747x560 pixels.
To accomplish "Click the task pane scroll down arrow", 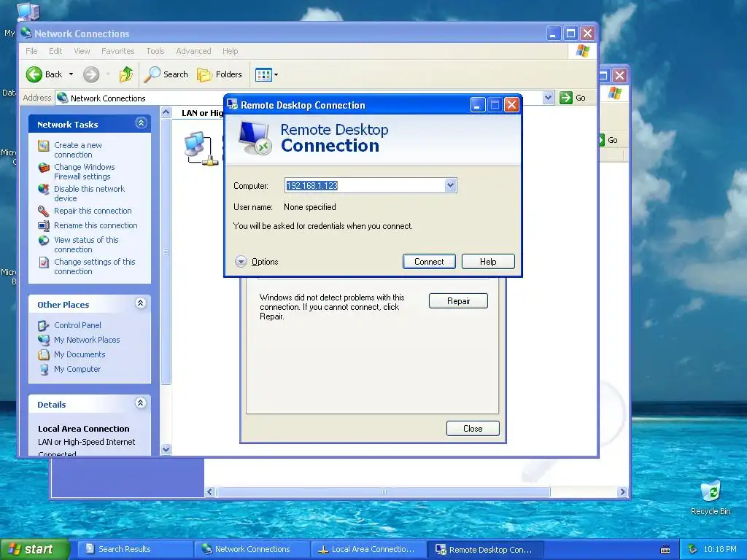I will coord(166,449).
